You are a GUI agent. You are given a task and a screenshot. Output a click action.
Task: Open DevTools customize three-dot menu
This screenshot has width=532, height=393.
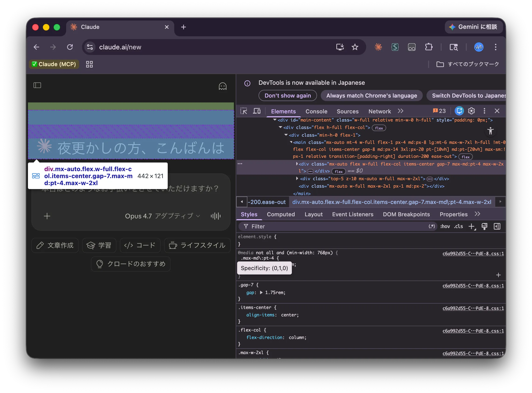[484, 111]
